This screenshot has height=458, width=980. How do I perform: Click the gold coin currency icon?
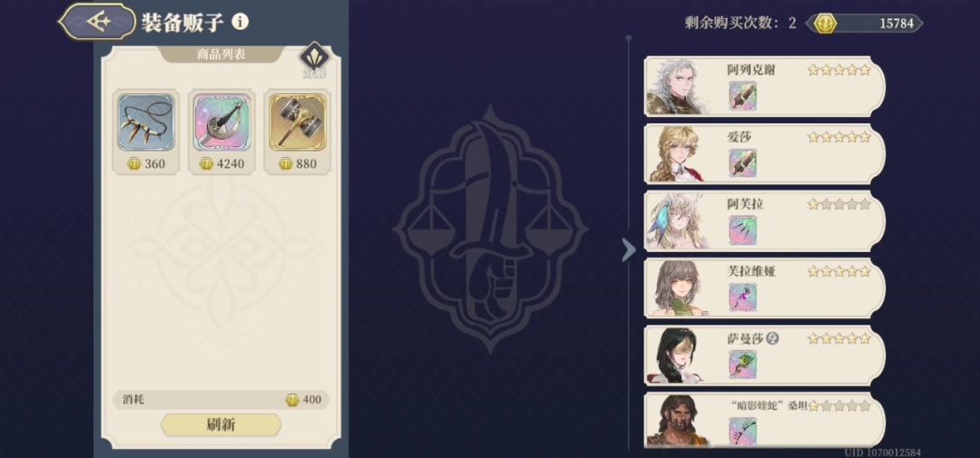pyautogui.click(x=828, y=24)
